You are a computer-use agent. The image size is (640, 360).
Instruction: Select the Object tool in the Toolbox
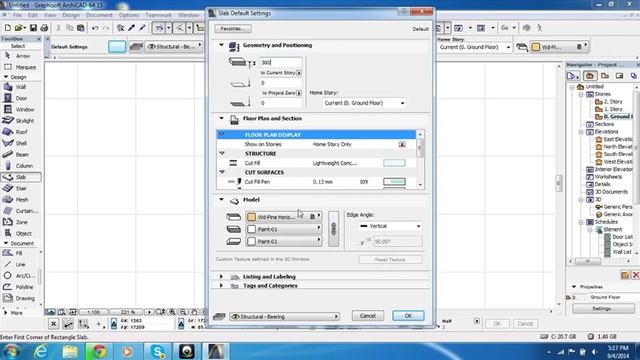click(x=20, y=233)
